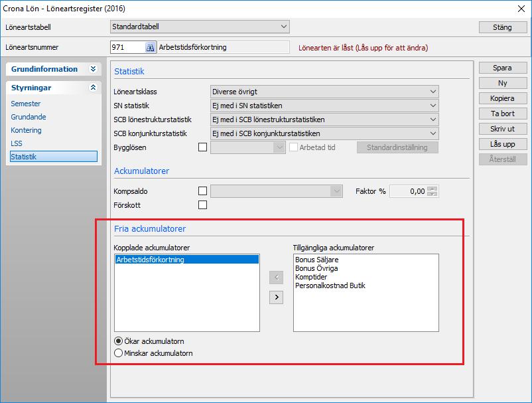Click the right arrow accumulator move button
The height and width of the screenshot is (403, 532).
pos(276,297)
